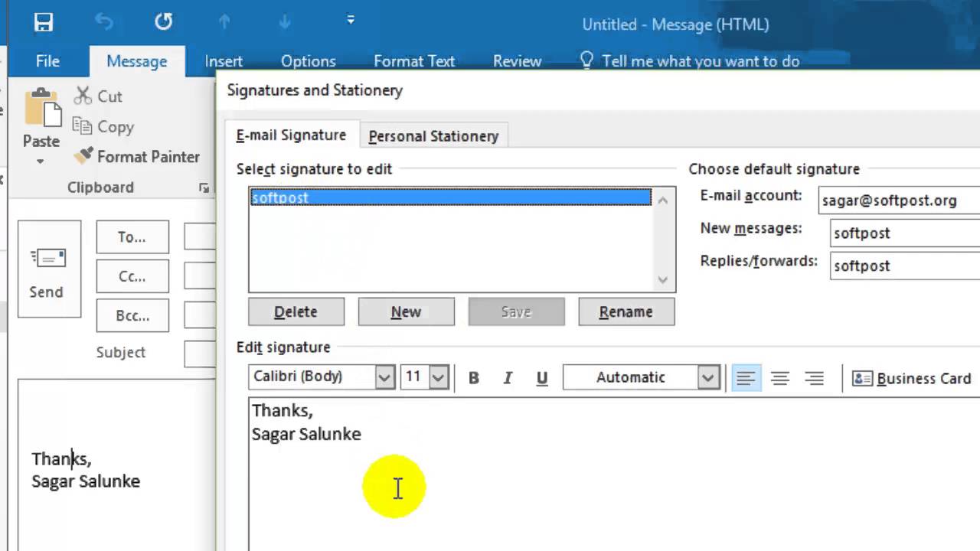Open the Calibri (Body) font dropdown
This screenshot has width=980, height=551.
[x=384, y=377]
